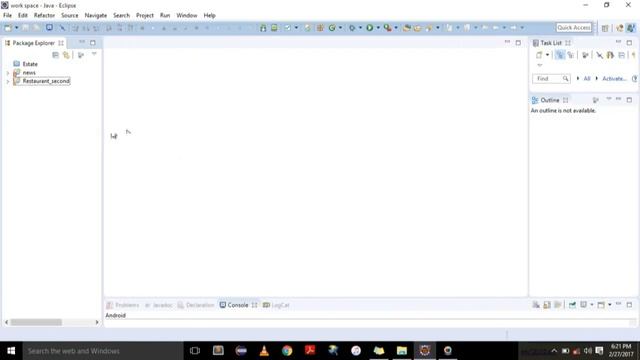640x360 pixels.
Task: Click the New wizard toolbar icon
Action: click(8, 28)
